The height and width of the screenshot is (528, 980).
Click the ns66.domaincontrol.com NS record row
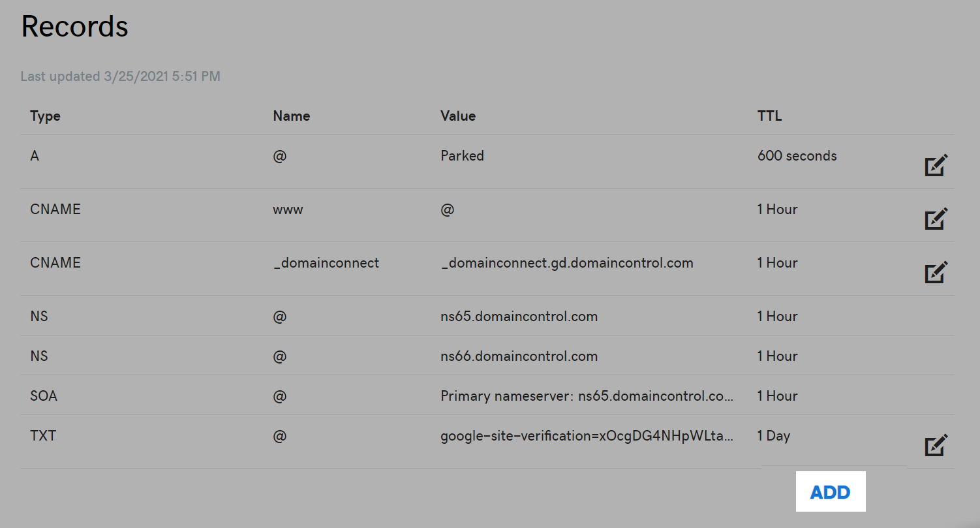click(487, 356)
